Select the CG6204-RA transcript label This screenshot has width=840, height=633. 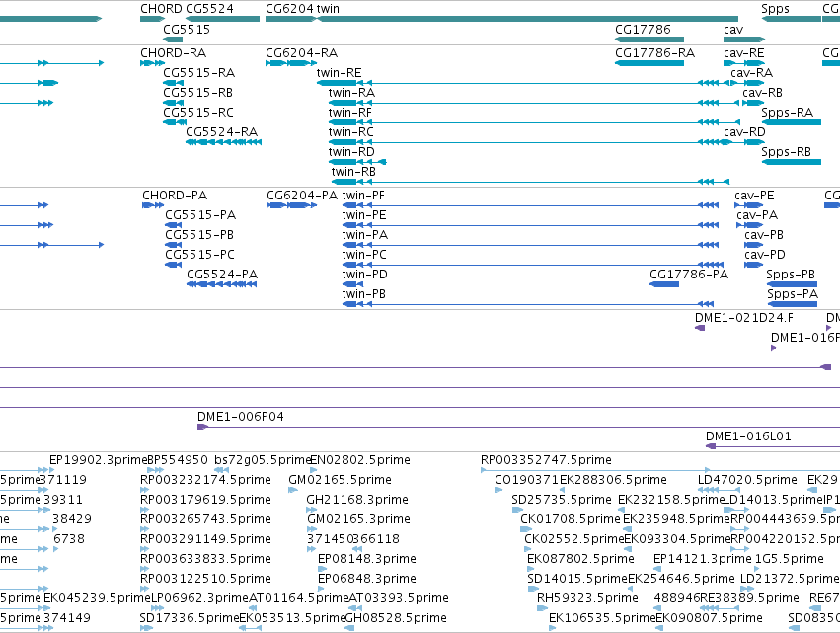pyautogui.click(x=302, y=53)
